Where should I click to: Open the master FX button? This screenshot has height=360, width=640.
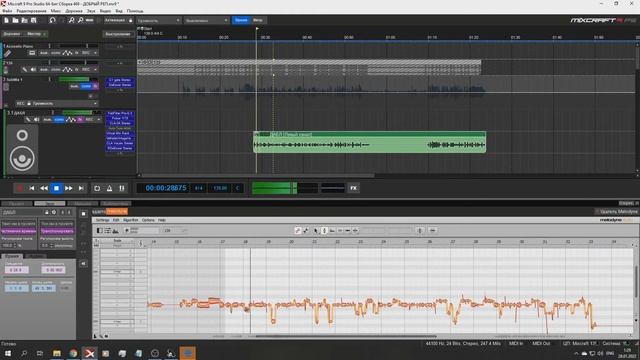click(353, 188)
